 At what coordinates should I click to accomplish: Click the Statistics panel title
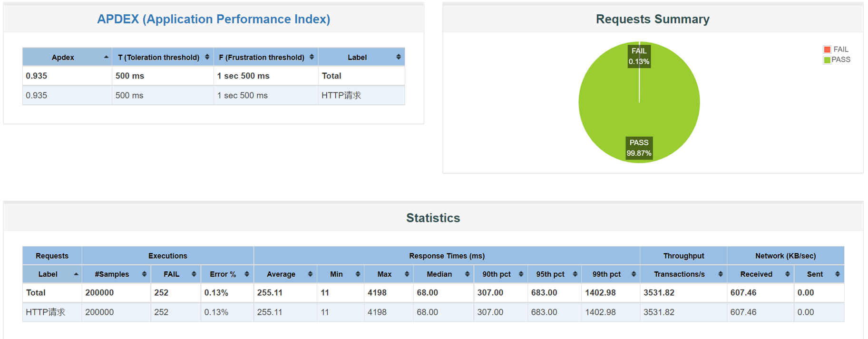click(x=433, y=218)
